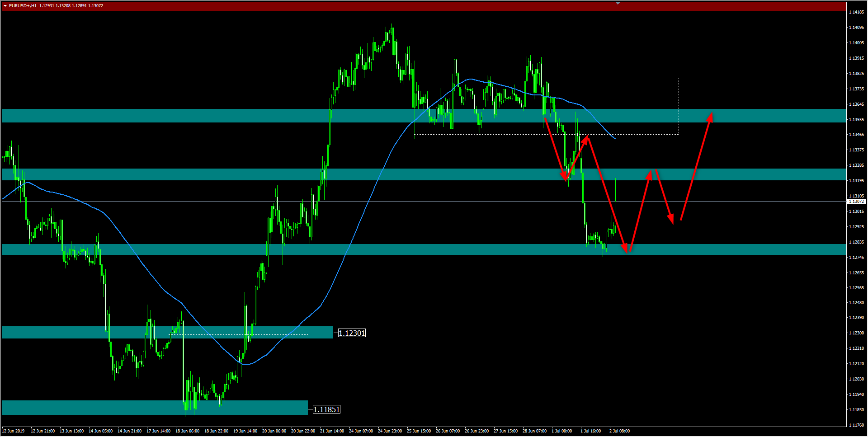Image resolution: width=868 pixels, height=437 pixels.
Task: Click the 12 Jun 2019 date label
Action: tap(14, 431)
